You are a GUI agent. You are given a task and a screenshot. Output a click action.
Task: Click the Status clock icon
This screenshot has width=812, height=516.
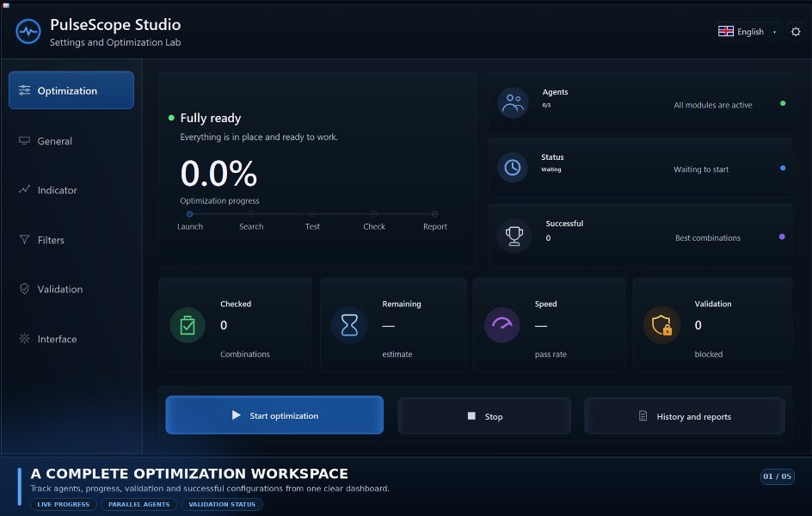click(x=513, y=167)
